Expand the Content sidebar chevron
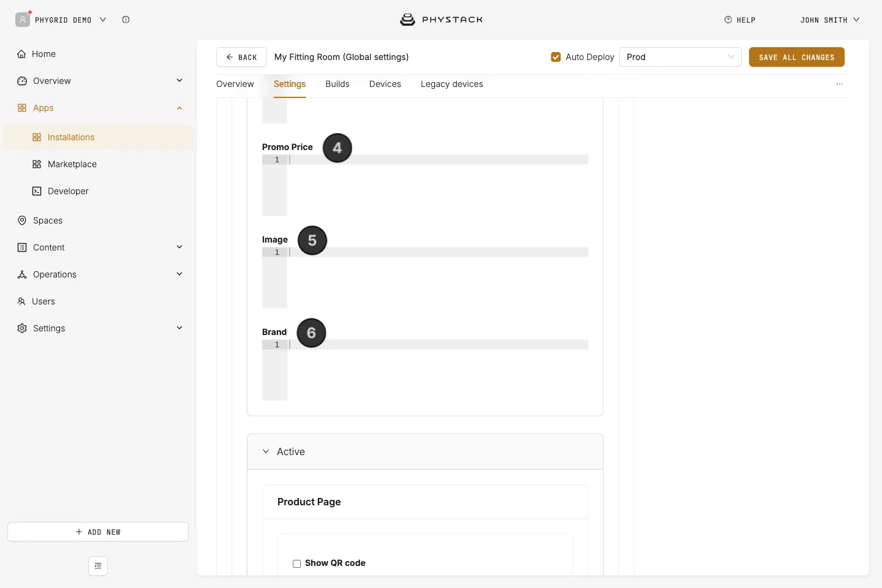 (x=179, y=247)
